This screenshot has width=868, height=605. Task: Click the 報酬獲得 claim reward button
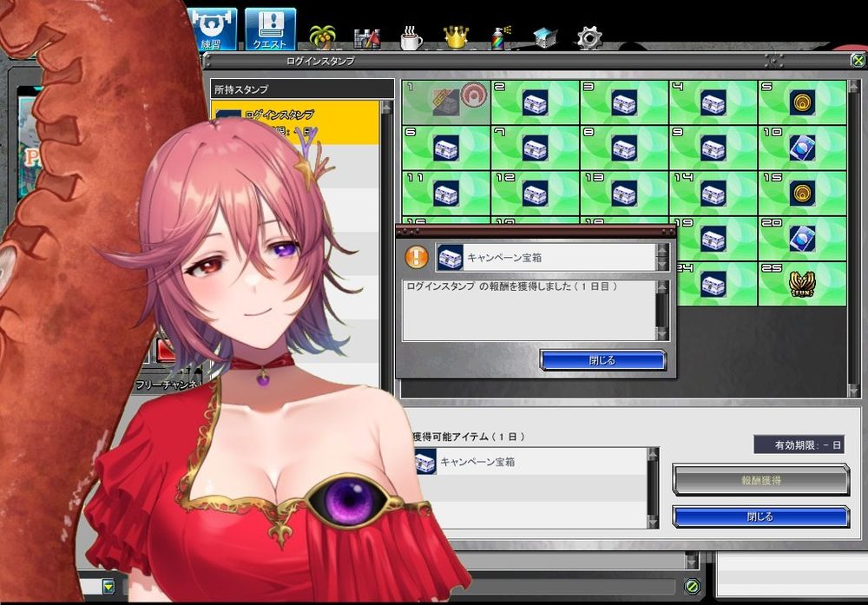[761, 480]
